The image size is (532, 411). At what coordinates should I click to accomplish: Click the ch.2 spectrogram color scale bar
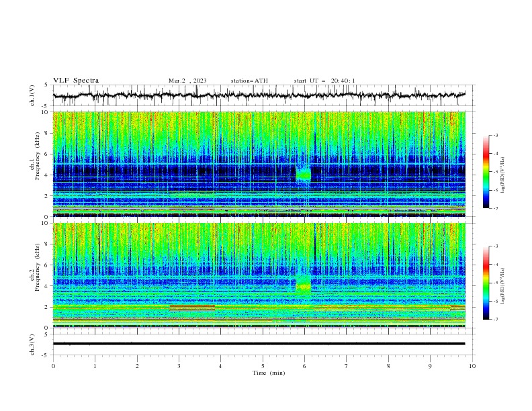(x=486, y=283)
